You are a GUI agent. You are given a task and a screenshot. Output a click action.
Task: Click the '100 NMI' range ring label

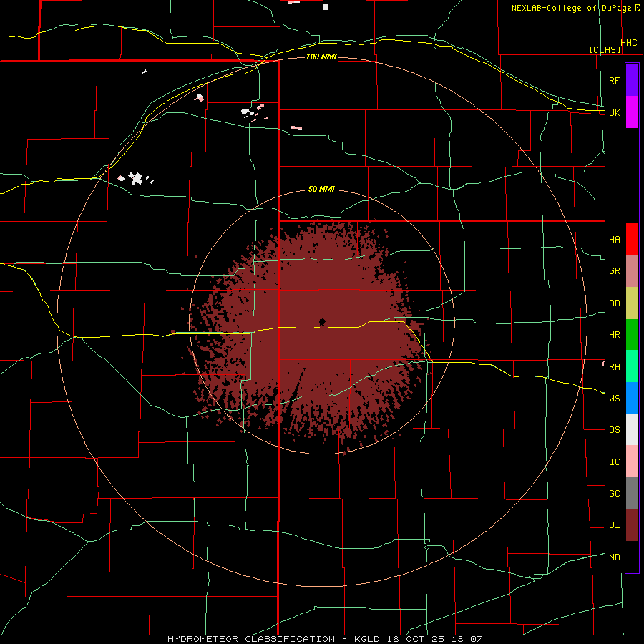click(321, 57)
